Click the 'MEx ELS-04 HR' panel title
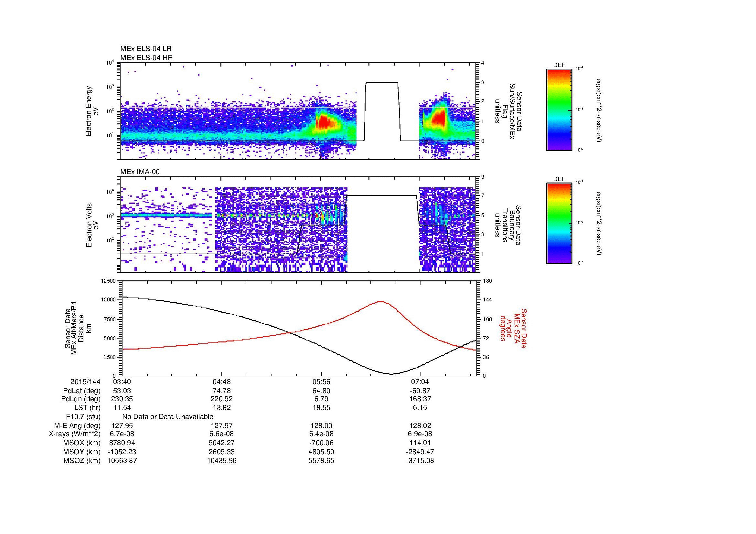The width and height of the screenshot is (756, 534). (x=146, y=58)
